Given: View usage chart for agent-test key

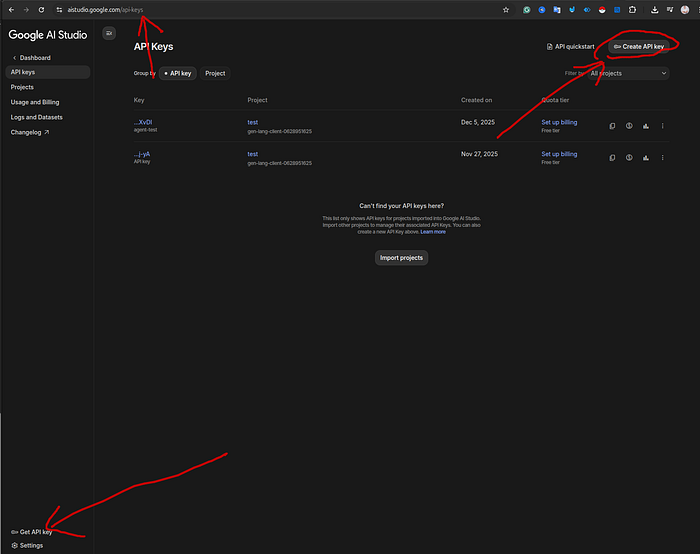Looking at the screenshot, I should (646, 126).
